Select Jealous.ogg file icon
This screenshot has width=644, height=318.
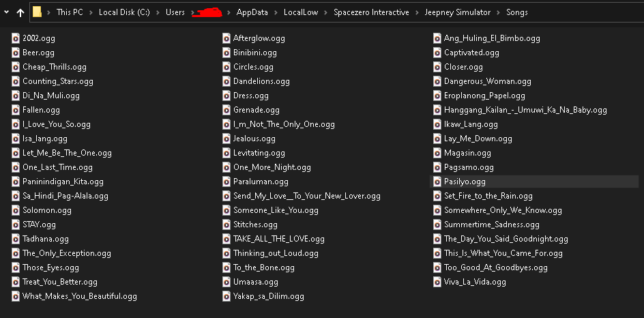pos(226,139)
